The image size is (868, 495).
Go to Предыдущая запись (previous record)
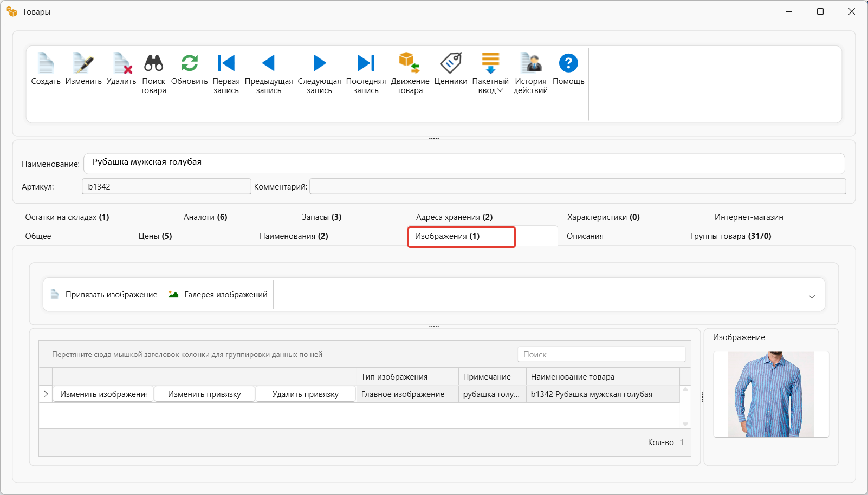coord(269,63)
